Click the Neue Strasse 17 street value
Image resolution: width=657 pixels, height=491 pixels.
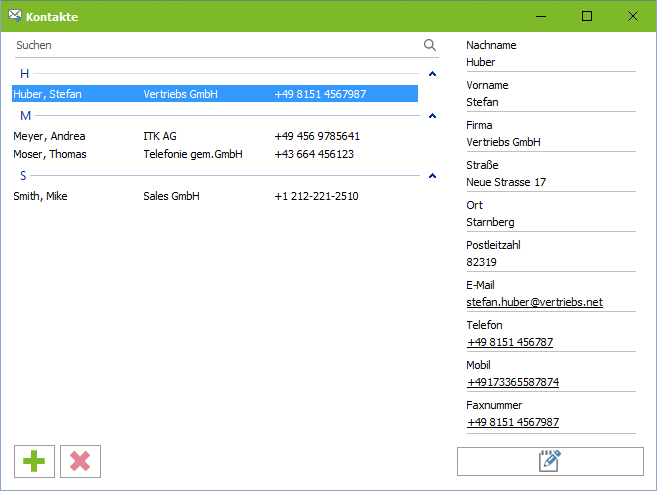506,182
